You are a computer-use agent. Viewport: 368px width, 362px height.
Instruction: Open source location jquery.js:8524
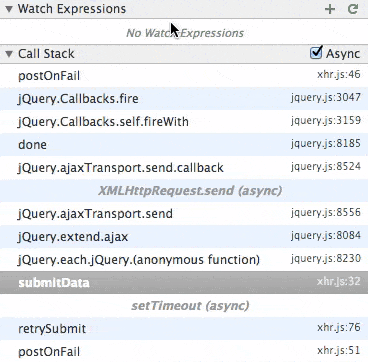(326, 166)
